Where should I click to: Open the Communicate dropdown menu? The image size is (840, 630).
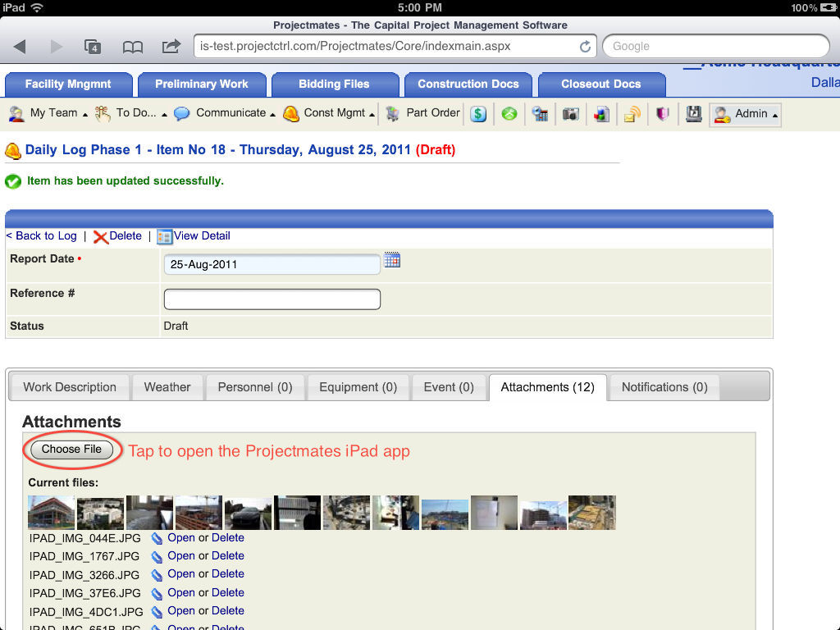(225, 113)
